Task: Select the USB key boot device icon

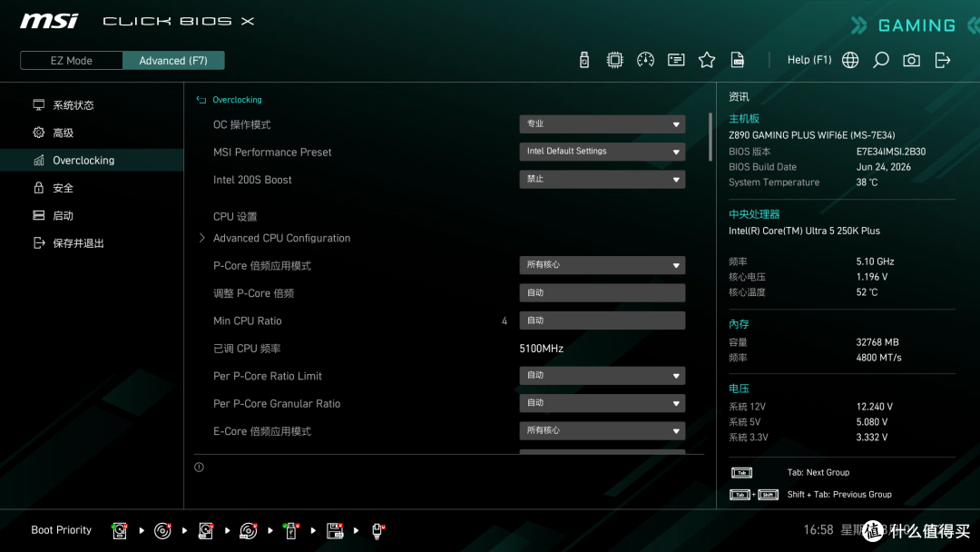Action: click(x=291, y=531)
